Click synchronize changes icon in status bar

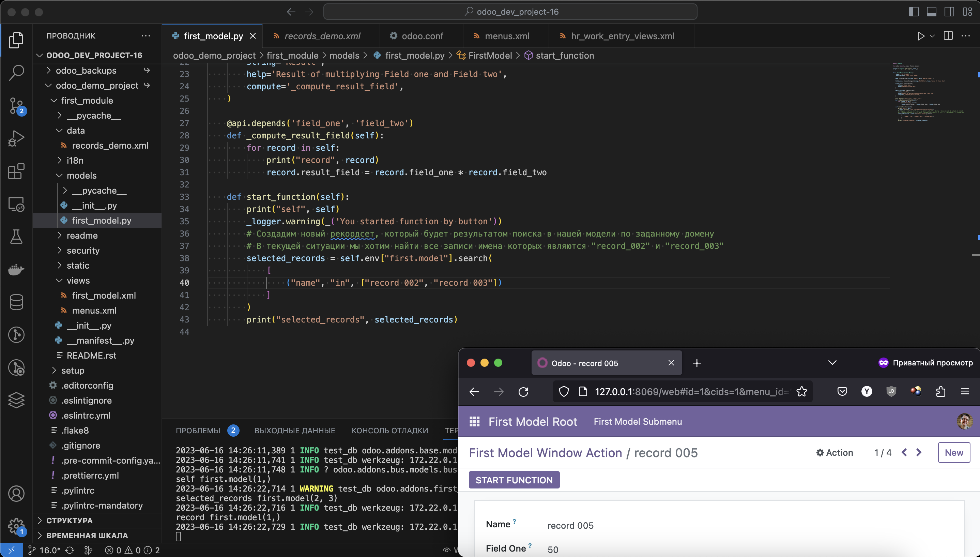point(70,550)
